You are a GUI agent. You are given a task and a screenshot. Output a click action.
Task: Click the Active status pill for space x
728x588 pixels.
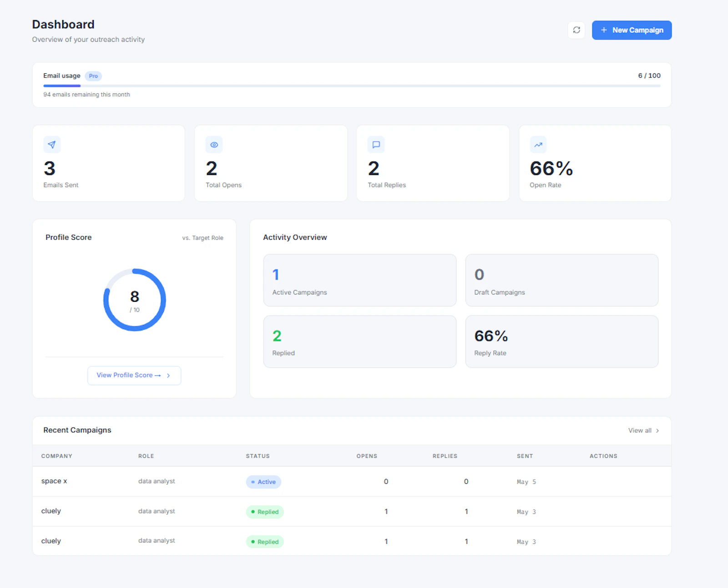coord(263,482)
